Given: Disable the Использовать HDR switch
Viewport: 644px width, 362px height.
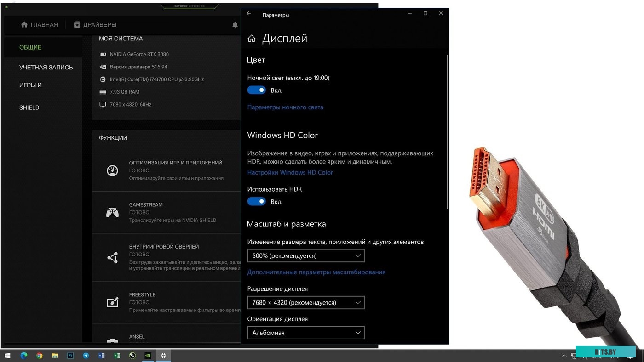Looking at the screenshot, I should (x=257, y=202).
